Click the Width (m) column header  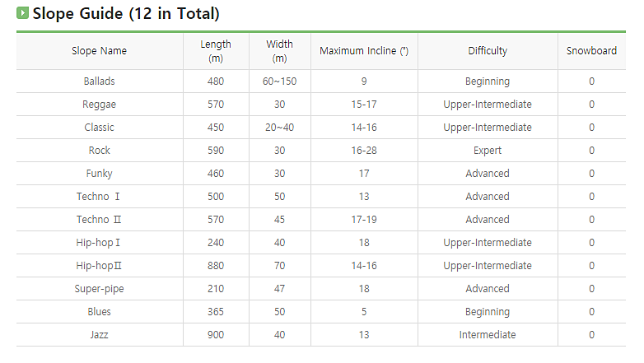click(279, 51)
